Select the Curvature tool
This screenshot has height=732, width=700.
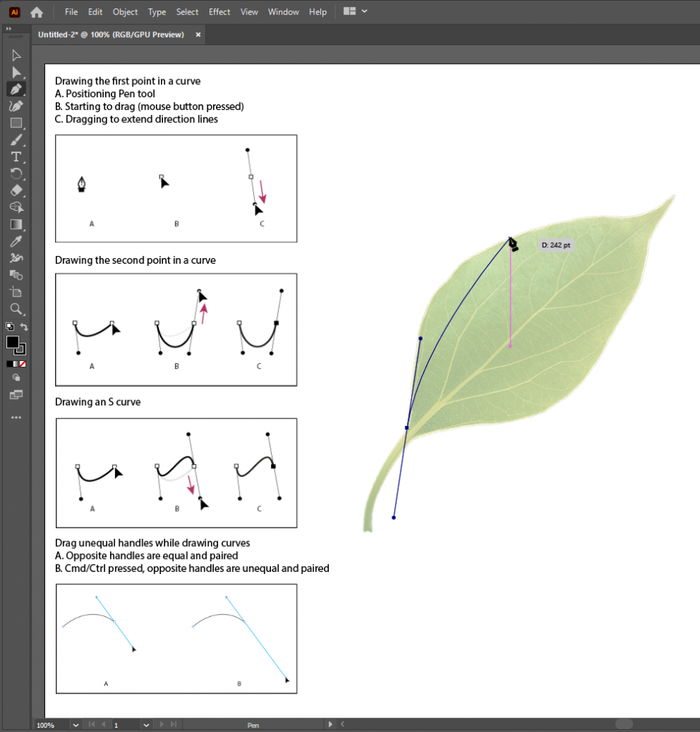(x=16, y=106)
